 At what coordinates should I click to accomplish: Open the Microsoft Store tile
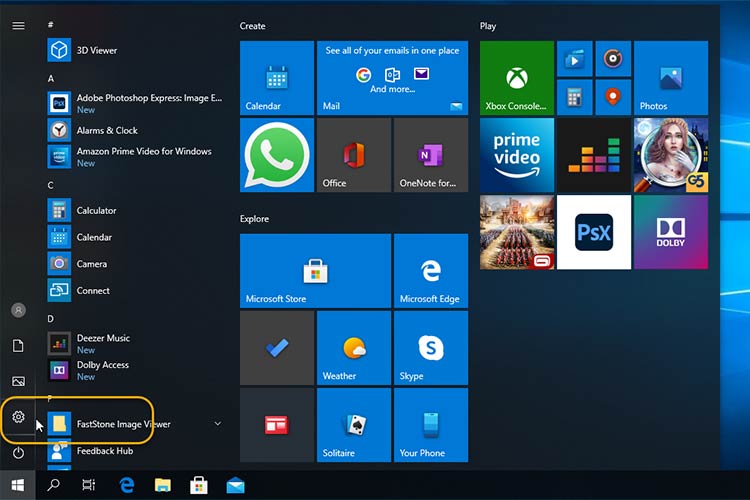click(x=315, y=271)
